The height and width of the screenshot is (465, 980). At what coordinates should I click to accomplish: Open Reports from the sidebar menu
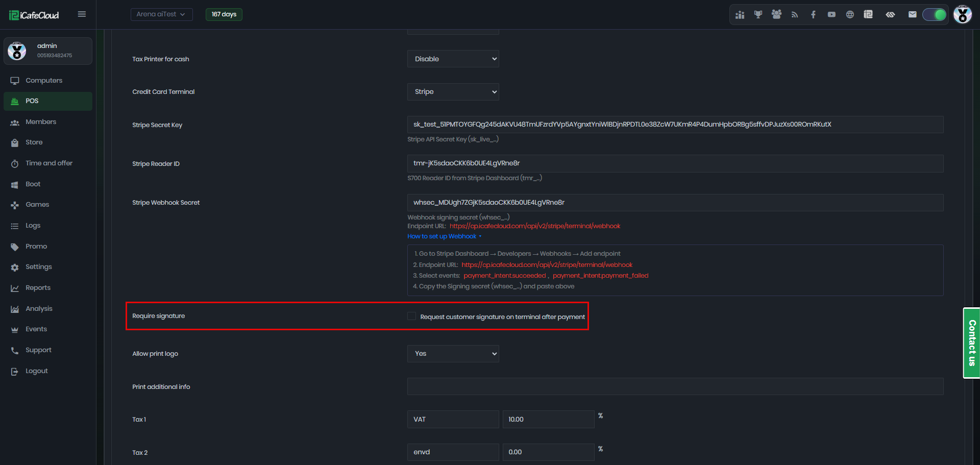[38, 288]
